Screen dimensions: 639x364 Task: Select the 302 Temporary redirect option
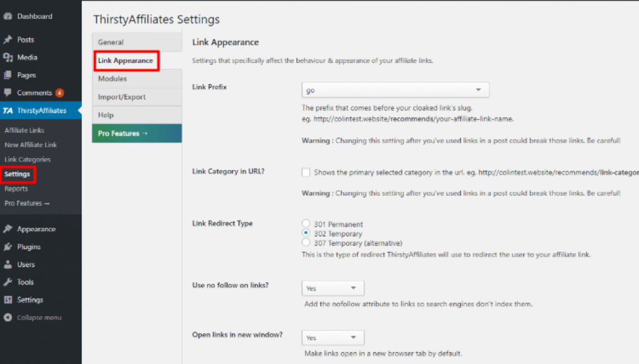[306, 233]
